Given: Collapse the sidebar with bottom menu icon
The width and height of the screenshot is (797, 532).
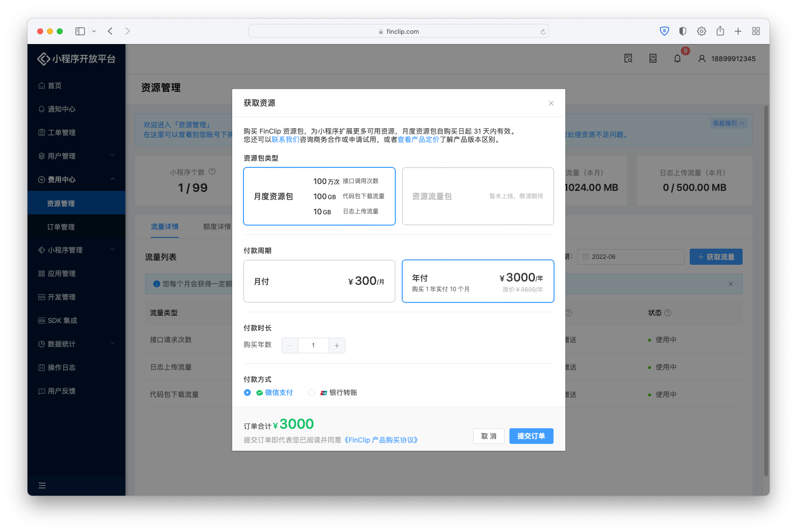Looking at the screenshot, I should pyautogui.click(x=42, y=486).
